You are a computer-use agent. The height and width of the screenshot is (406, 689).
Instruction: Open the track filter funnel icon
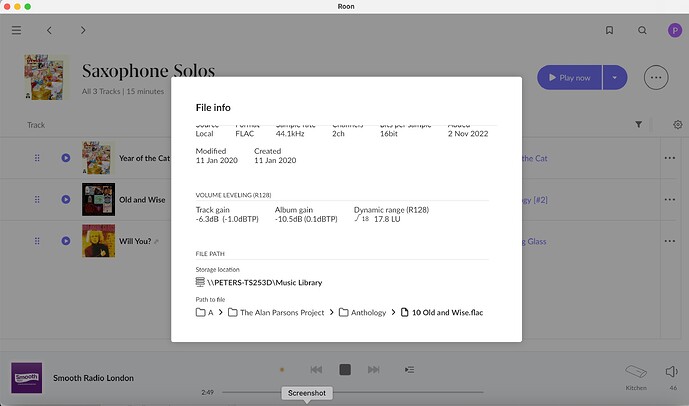pyautogui.click(x=638, y=125)
